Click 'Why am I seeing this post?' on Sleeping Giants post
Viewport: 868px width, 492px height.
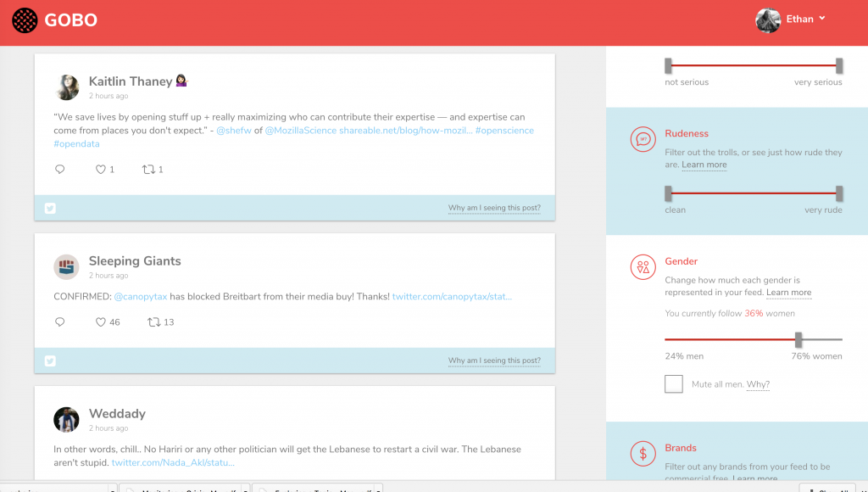[494, 361]
